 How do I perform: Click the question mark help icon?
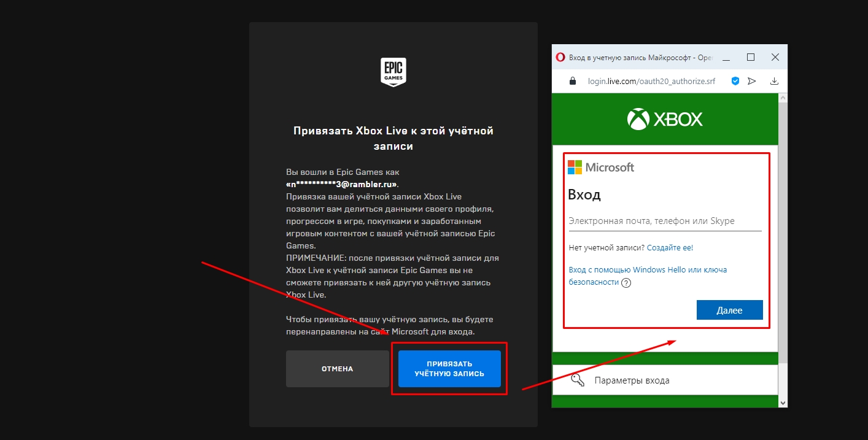click(x=626, y=283)
